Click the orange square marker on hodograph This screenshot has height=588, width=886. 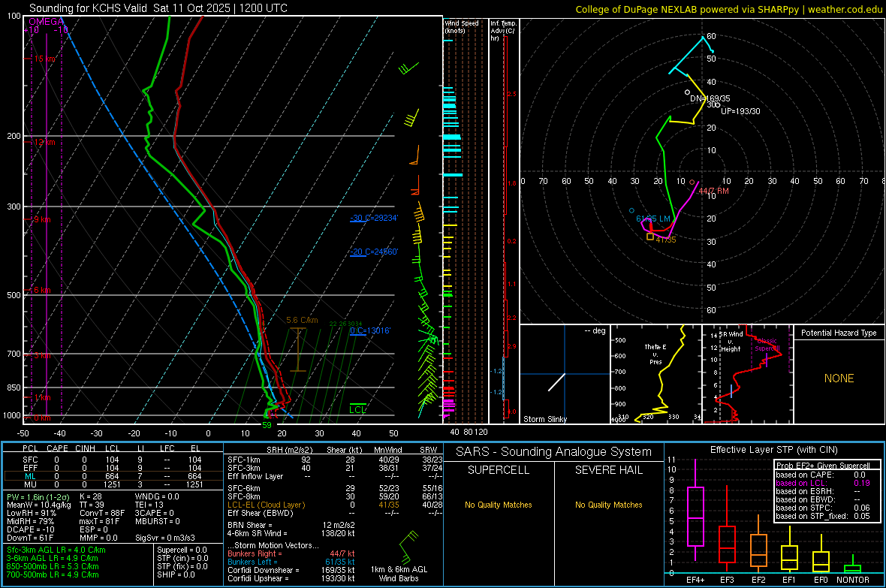click(650, 237)
